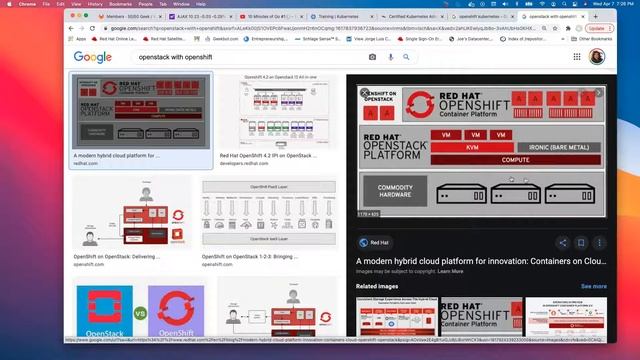Start voice search with the microphone icon

[391, 57]
